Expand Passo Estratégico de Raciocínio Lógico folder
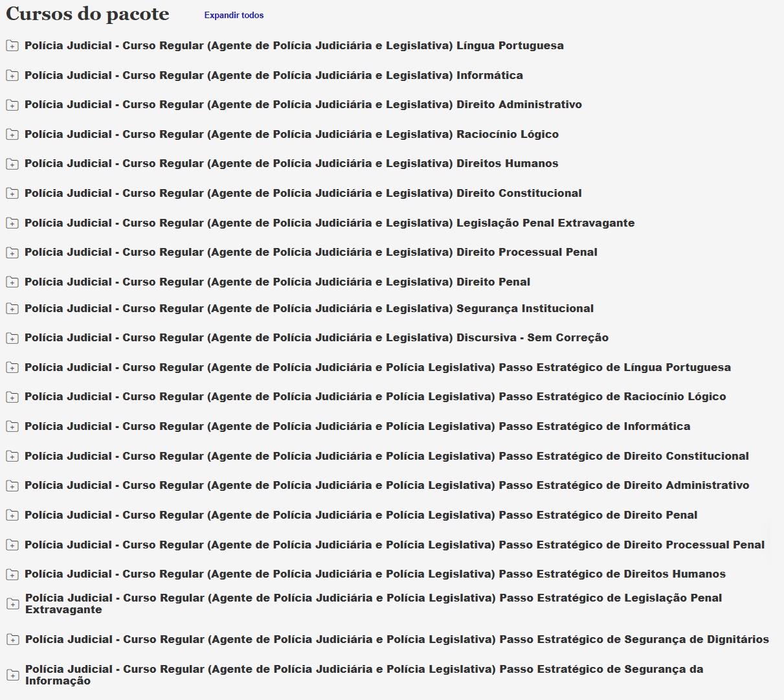This screenshot has height=700, width=784. pyautogui.click(x=12, y=397)
